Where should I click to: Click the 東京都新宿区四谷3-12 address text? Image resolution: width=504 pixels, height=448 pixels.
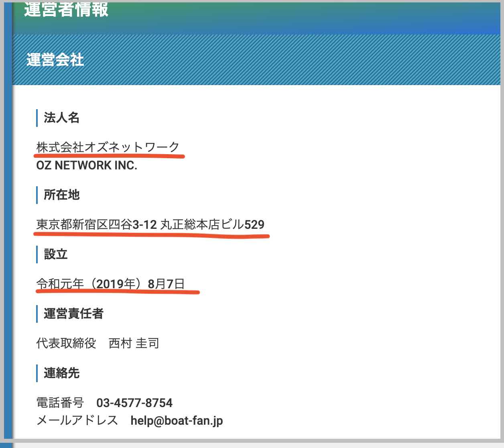[96, 224]
